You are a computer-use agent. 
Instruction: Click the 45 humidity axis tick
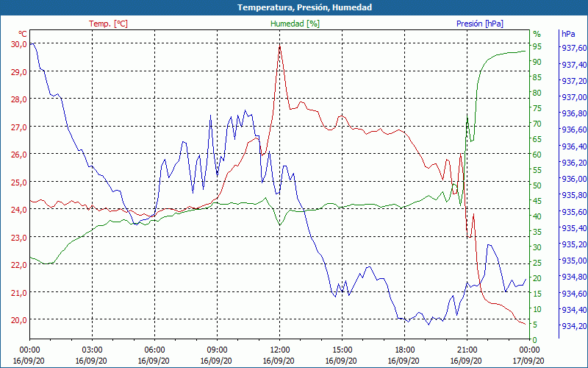537,201
